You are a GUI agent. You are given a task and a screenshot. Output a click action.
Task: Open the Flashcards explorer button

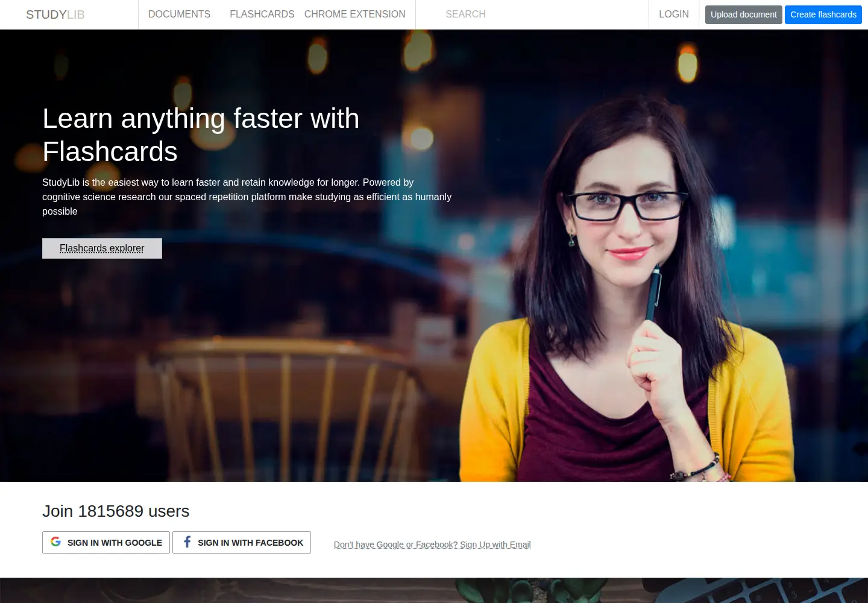[x=102, y=248]
